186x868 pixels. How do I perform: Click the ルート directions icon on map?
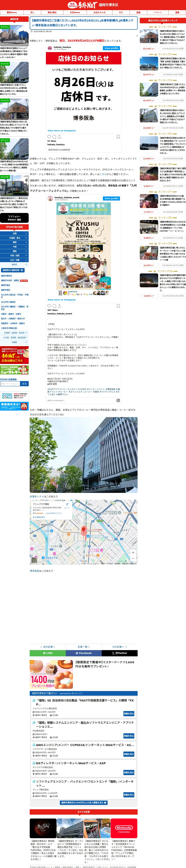[x=67, y=505]
